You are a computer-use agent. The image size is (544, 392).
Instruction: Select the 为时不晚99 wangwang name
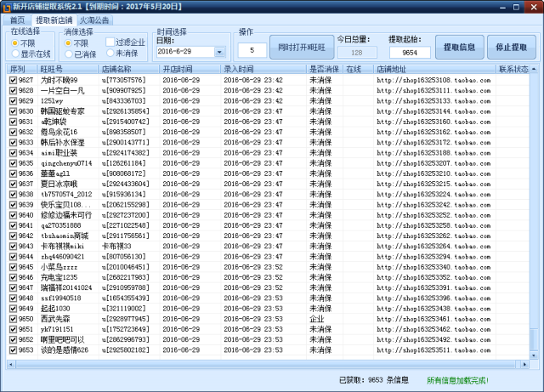(x=59, y=80)
